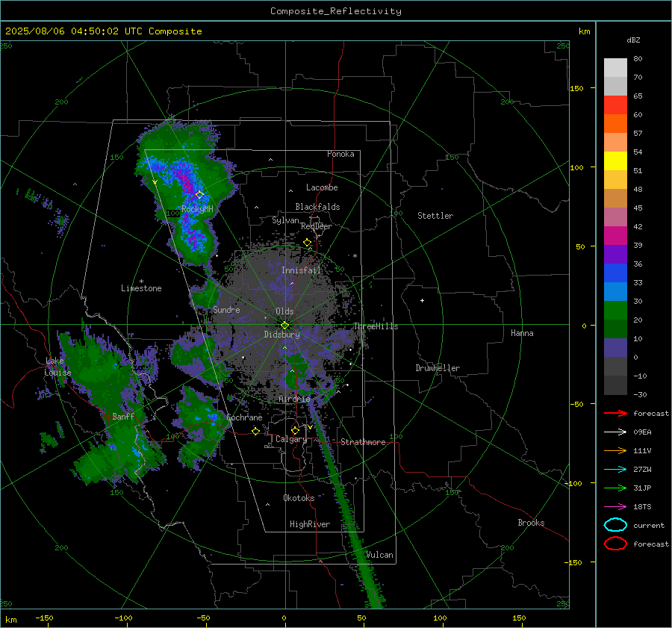
Task: Click the Cochrane town label
Action: click(x=244, y=417)
